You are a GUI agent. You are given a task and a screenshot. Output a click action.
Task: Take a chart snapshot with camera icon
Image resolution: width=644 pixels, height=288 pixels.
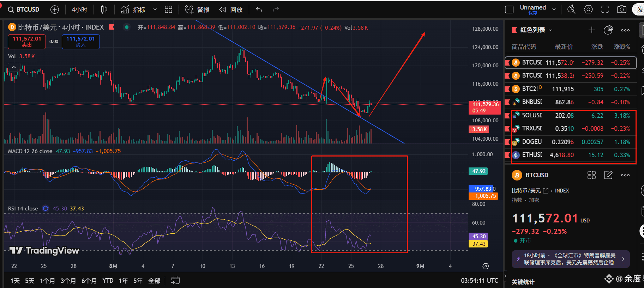pyautogui.click(x=622, y=10)
